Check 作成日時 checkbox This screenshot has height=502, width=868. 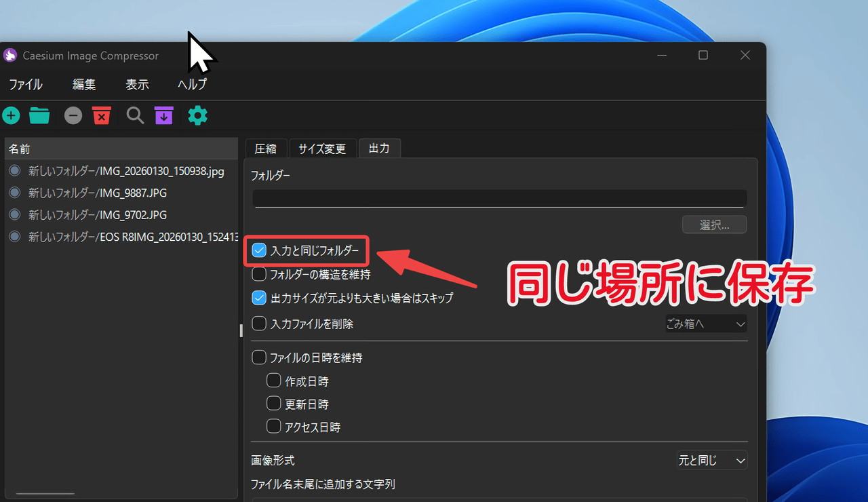coord(274,381)
